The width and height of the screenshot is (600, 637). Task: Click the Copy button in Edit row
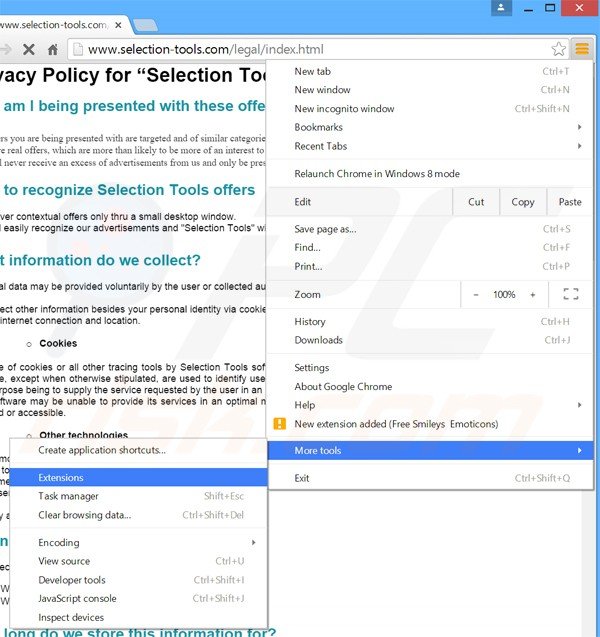(522, 201)
